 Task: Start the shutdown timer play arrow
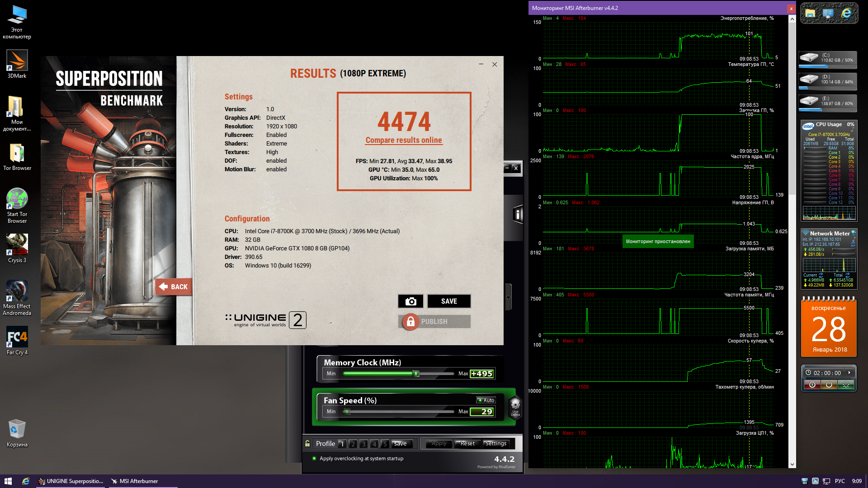(x=849, y=373)
